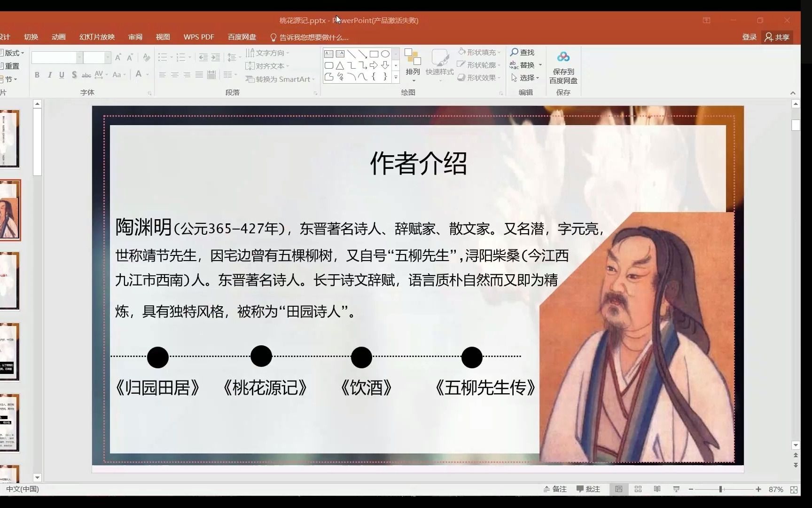812x508 pixels.
Task: Select the right brace shape
Action: (385, 77)
